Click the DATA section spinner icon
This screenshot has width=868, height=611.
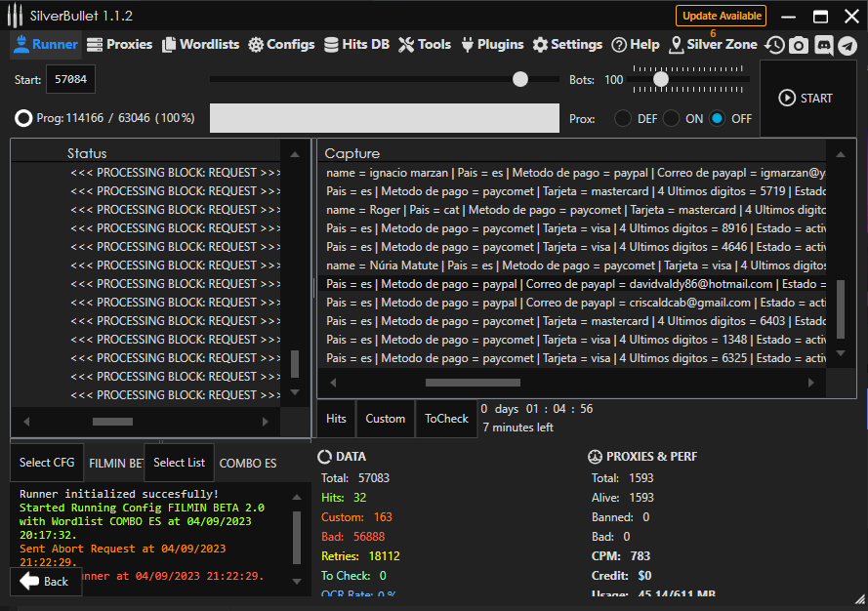tap(324, 457)
